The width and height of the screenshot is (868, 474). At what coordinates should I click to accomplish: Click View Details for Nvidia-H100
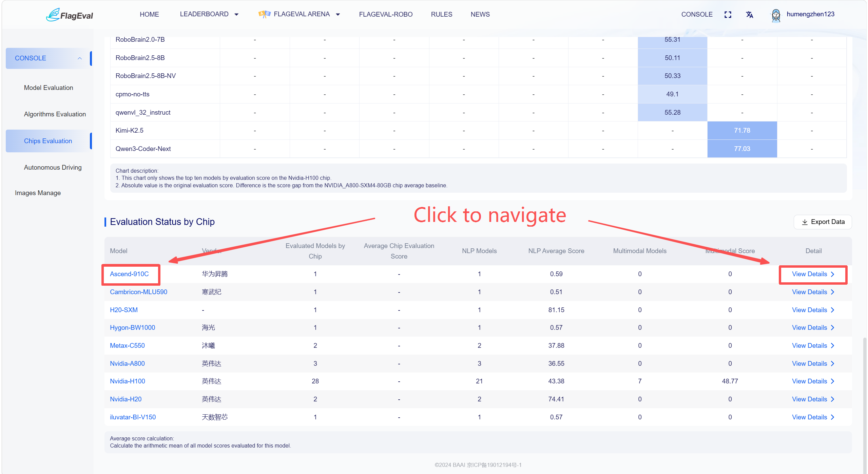point(813,381)
